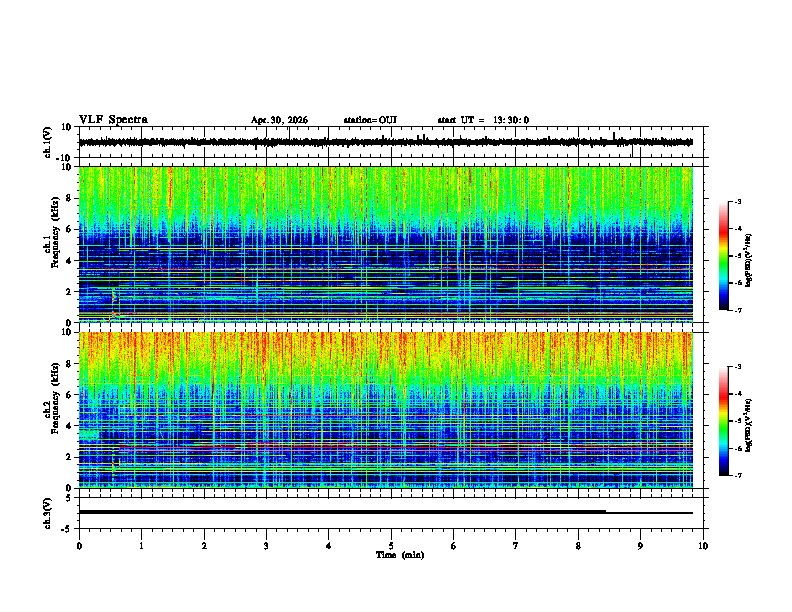Screen dimensions: 792x612
Task: Click the 3 tick on the time axis
Action: point(266,546)
